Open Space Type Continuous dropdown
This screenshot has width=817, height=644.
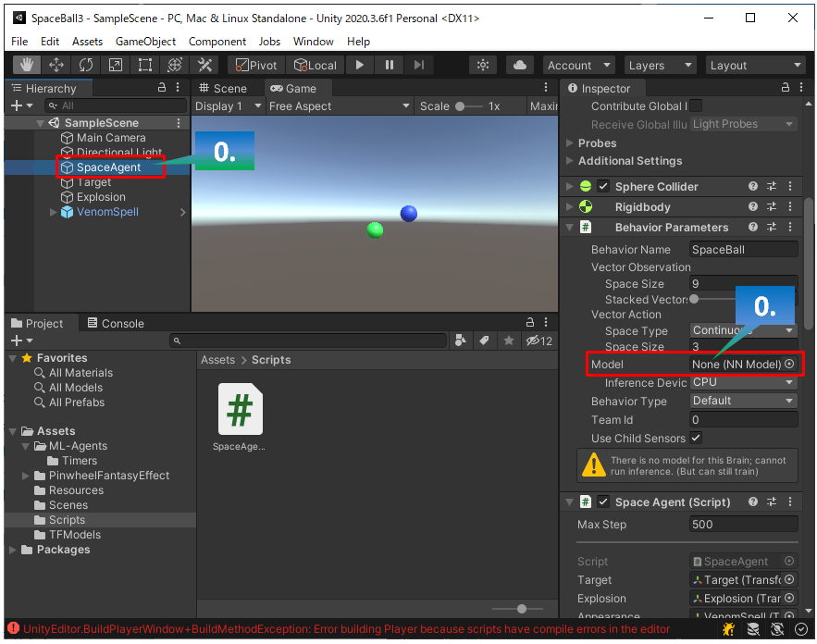[x=744, y=330]
